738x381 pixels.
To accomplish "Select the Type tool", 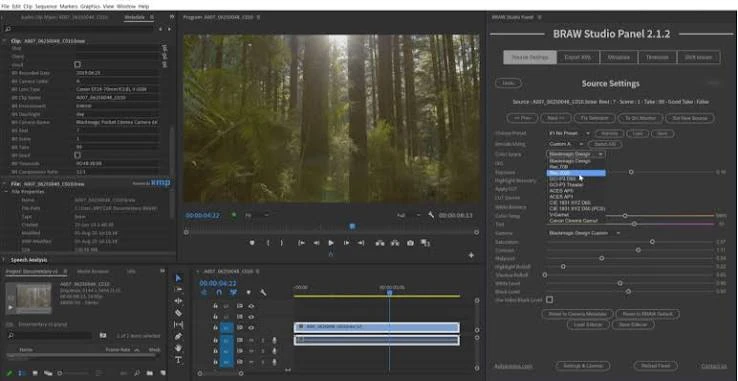I will 178,360.
